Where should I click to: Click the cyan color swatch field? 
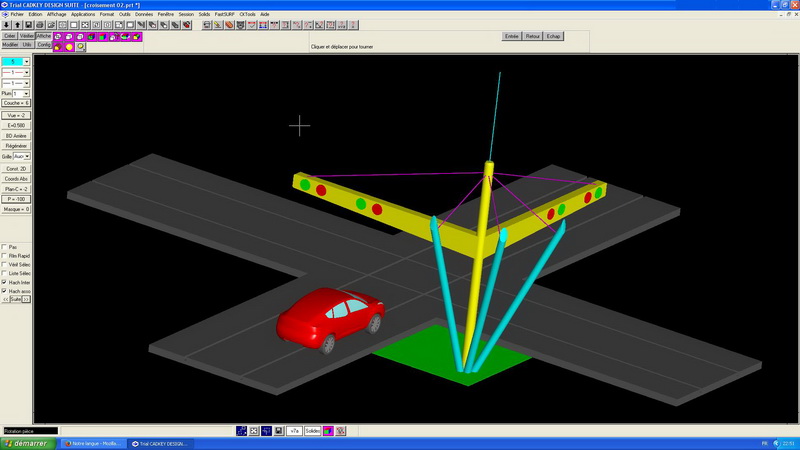click(12, 61)
